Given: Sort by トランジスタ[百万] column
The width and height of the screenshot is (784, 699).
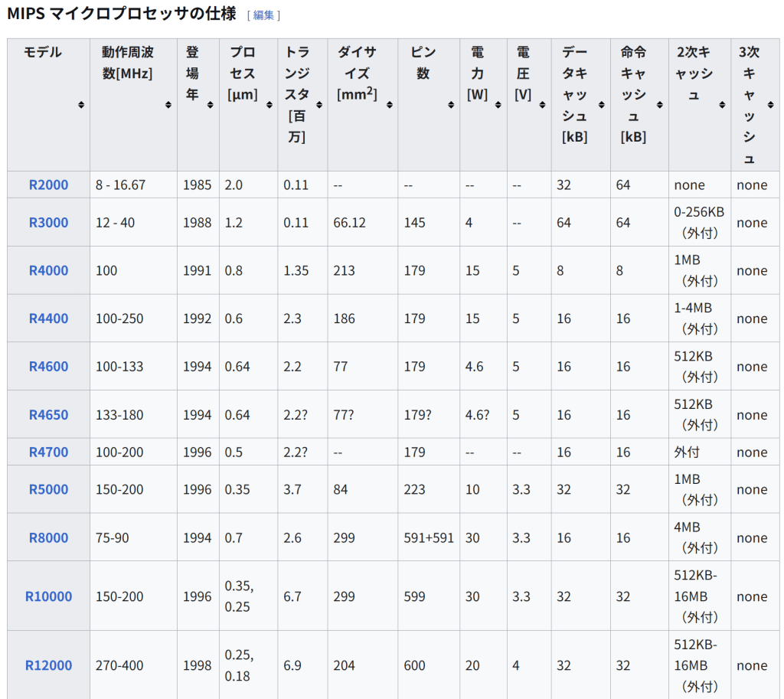Looking at the screenshot, I should coord(318,105).
